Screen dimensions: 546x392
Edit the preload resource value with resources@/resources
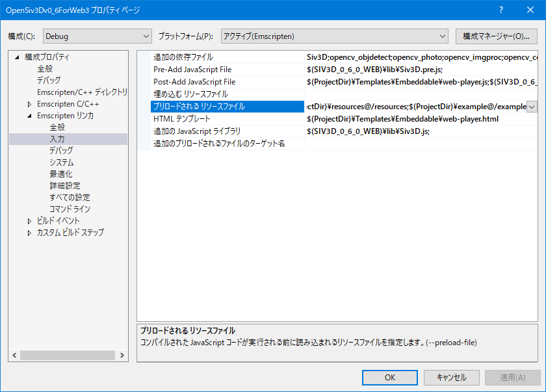click(x=416, y=107)
